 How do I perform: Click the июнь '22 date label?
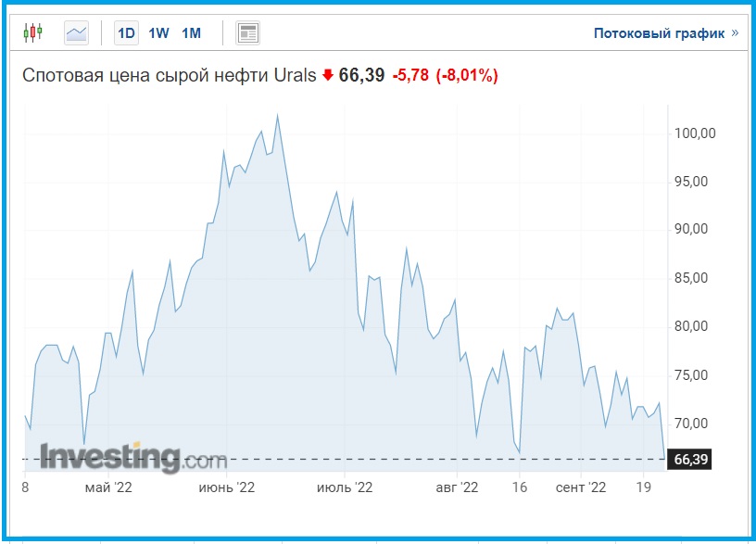[x=227, y=487]
